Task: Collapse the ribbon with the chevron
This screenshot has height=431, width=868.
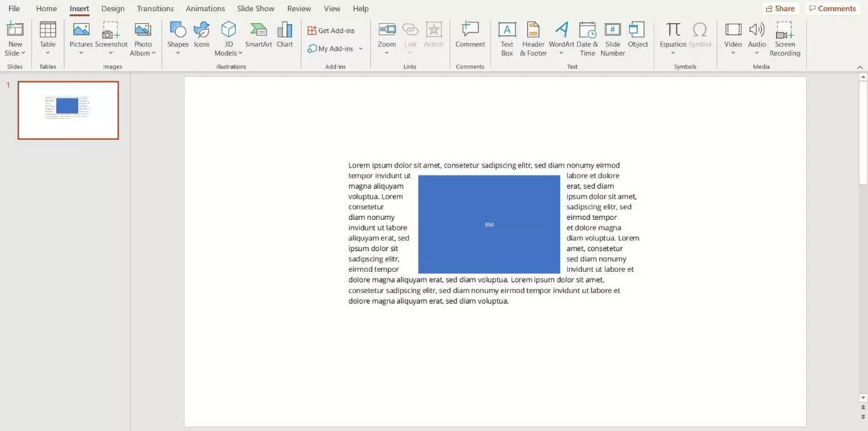Action: click(x=860, y=67)
